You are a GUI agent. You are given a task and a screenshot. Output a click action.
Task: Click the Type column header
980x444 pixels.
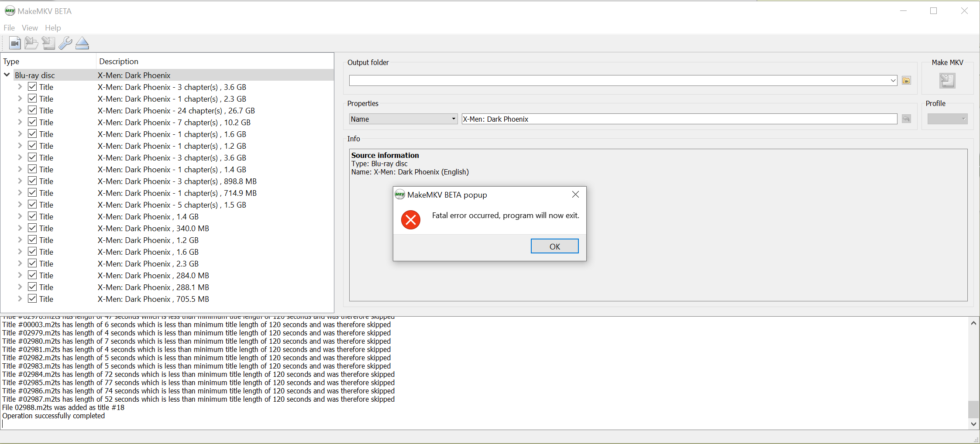coord(48,61)
